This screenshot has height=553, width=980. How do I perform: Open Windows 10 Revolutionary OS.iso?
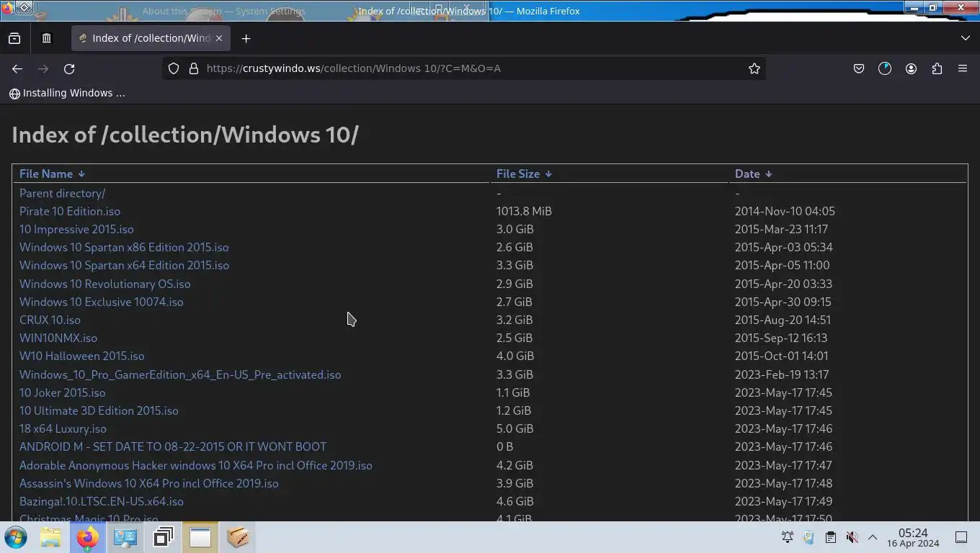[105, 284]
